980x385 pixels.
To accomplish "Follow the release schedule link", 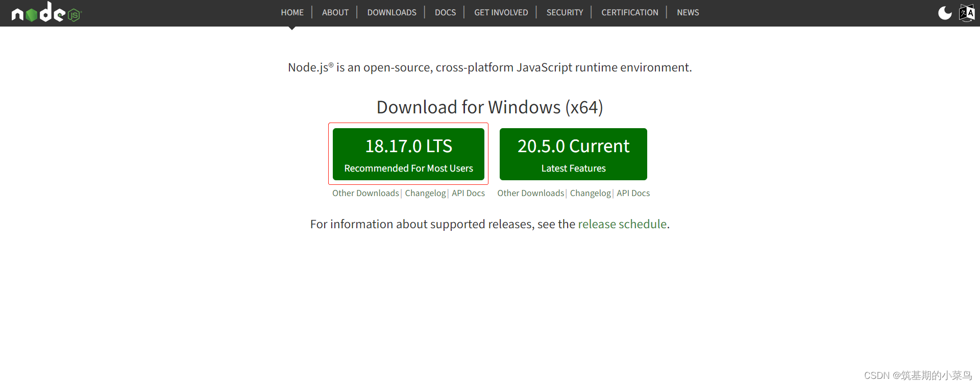I will pos(622,224).
